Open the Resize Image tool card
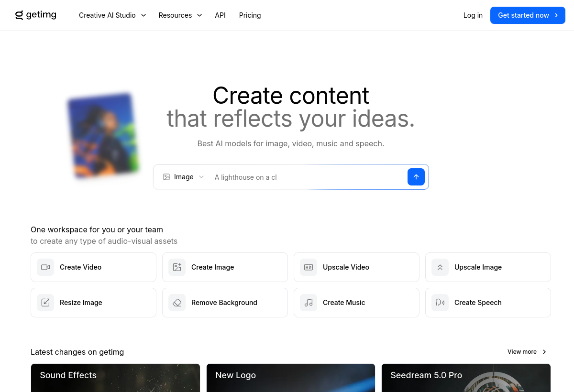The image size is (574, 392). [93, 303]
